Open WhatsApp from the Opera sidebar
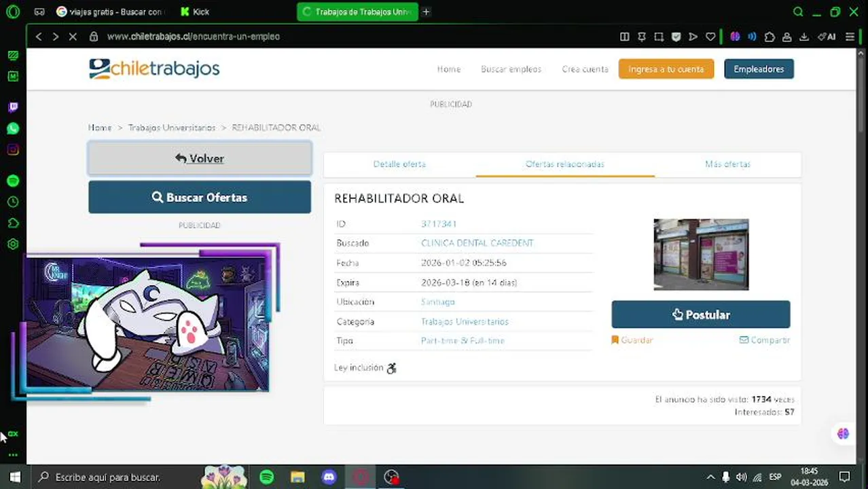 13,128
